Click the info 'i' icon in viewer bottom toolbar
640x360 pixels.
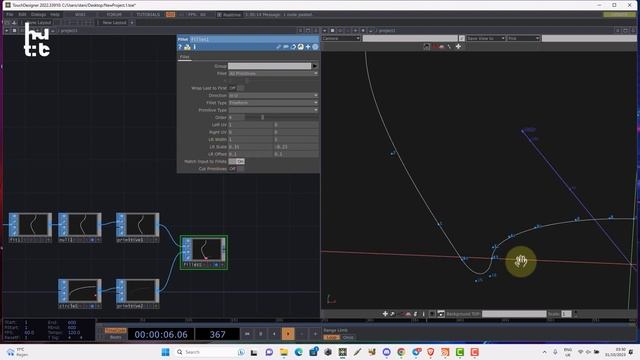click(x=424, y=313)
